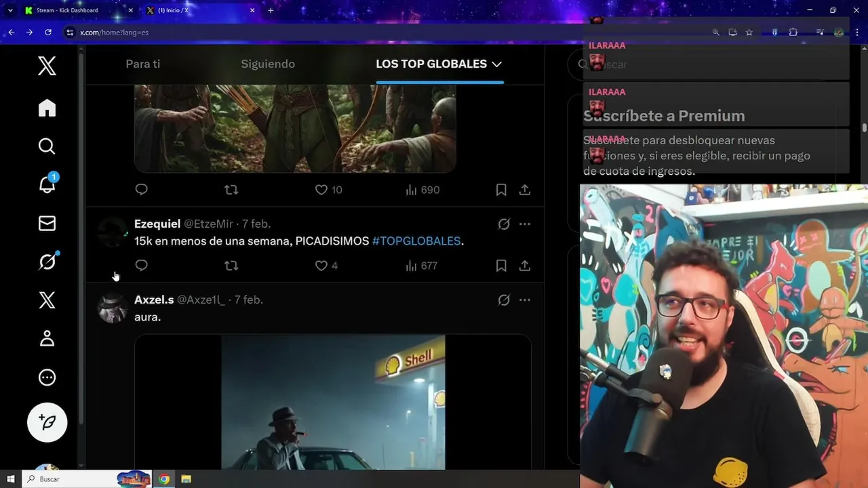868x488 pixels.
Task: Open timestamp 7 feb. on Ezequiel's post
Action: coord(256,224)
